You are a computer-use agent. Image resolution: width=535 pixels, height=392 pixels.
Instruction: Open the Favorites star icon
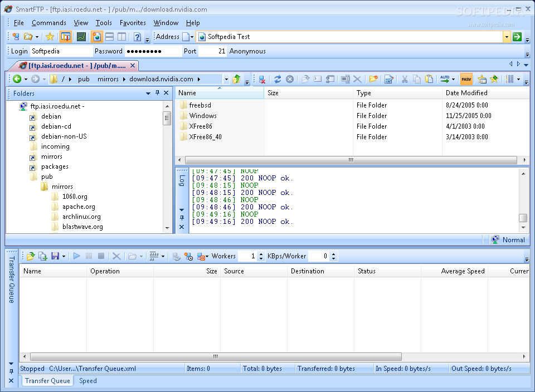coord(50,37)
